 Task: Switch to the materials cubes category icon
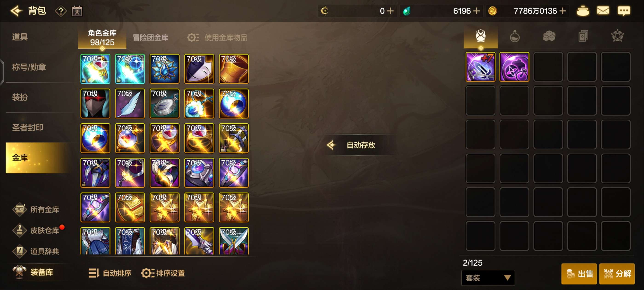tap(549, 36)
